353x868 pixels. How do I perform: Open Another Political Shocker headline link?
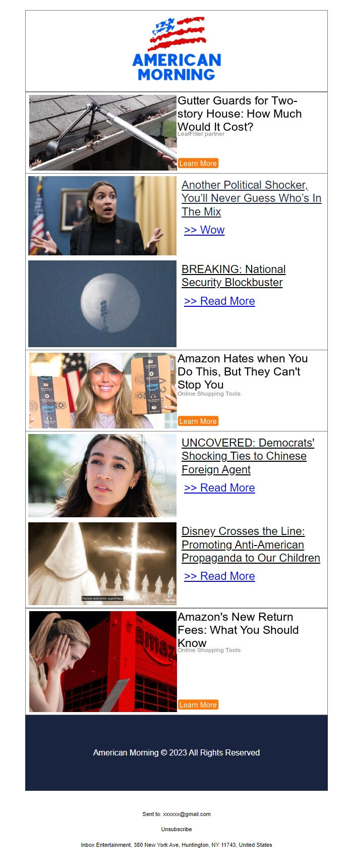click(251, 198)
